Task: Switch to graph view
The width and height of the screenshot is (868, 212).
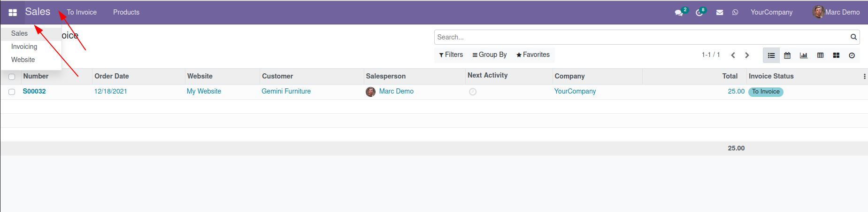Action: tap(804, 55)
